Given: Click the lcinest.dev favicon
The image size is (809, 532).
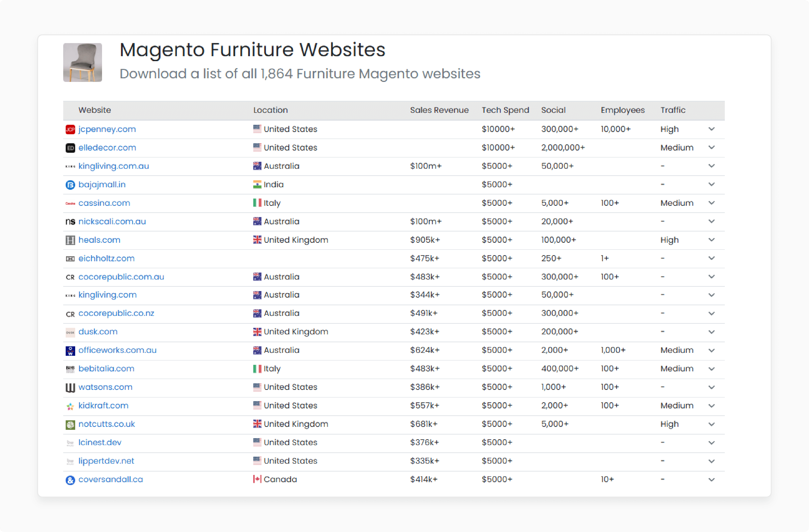Looking at the screenshot, I should [70, 443].
